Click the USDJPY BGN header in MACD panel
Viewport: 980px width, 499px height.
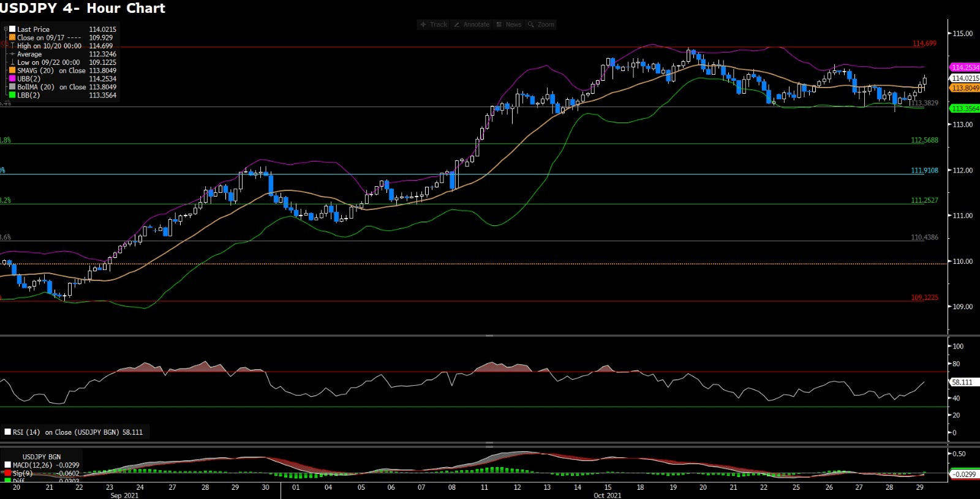click(42, 457)
